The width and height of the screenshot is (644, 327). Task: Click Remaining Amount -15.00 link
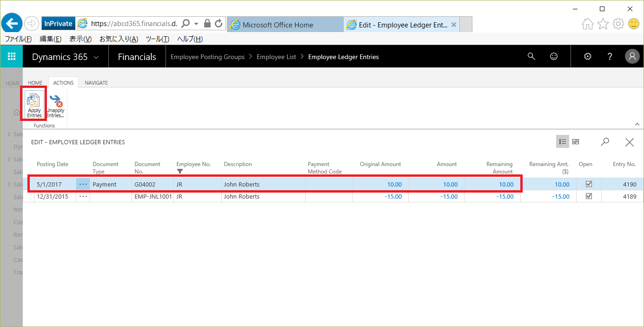(x=505, y=196)
